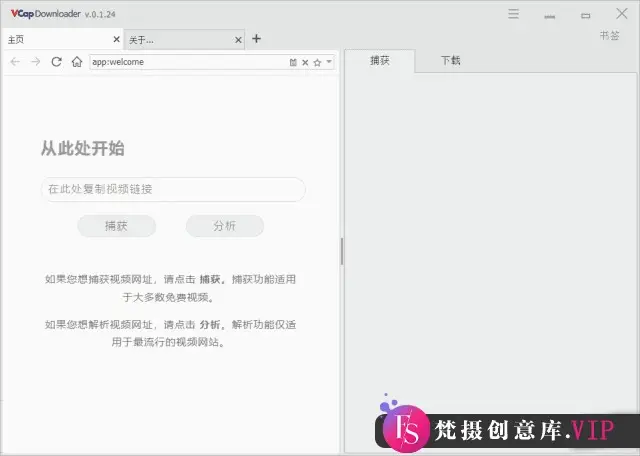
Task: Go forward with the right arrow
Action: coord(36,62)
